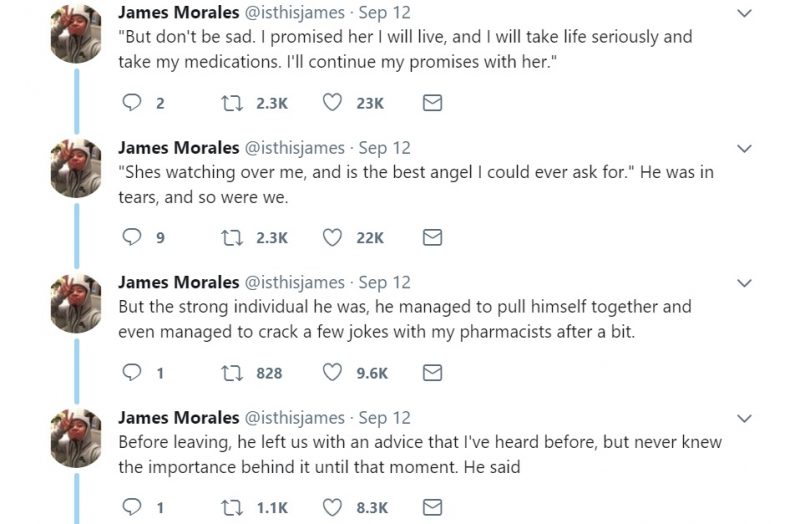Reply to the "Before leaving, he left us" tweet
Viewport: 800px width, 524px height.
(x=132, y=507)
